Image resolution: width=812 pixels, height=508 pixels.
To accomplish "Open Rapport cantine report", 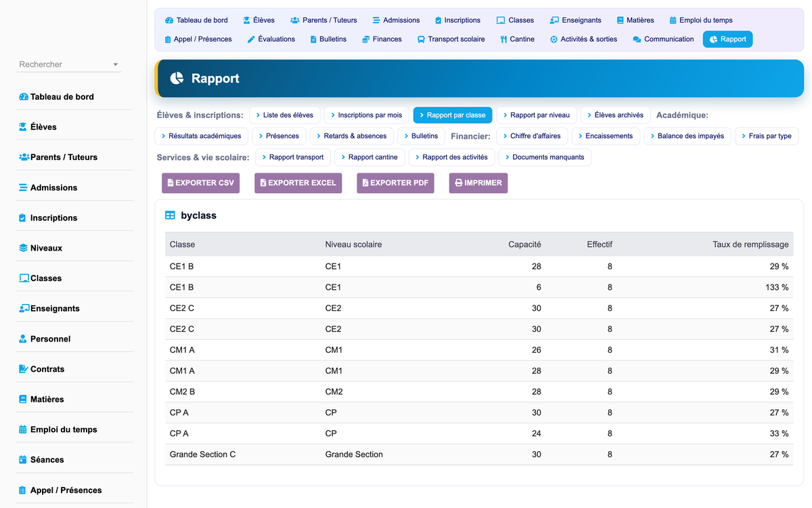I will 369,157.
